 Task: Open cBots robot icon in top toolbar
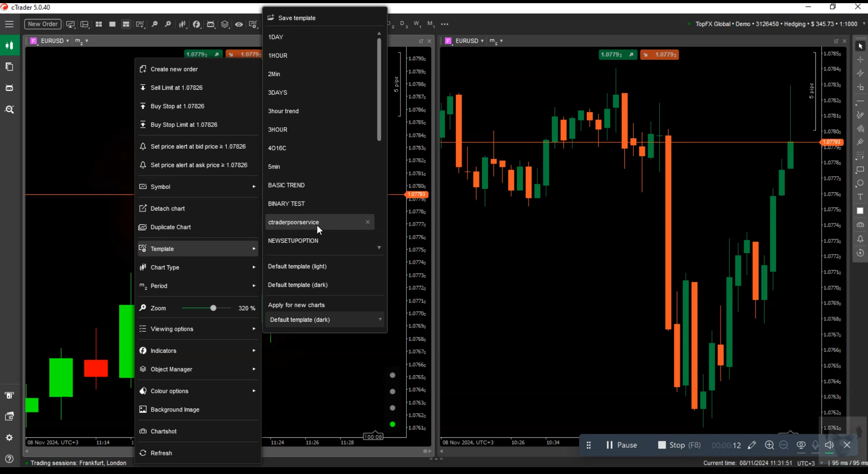[211, 24]
